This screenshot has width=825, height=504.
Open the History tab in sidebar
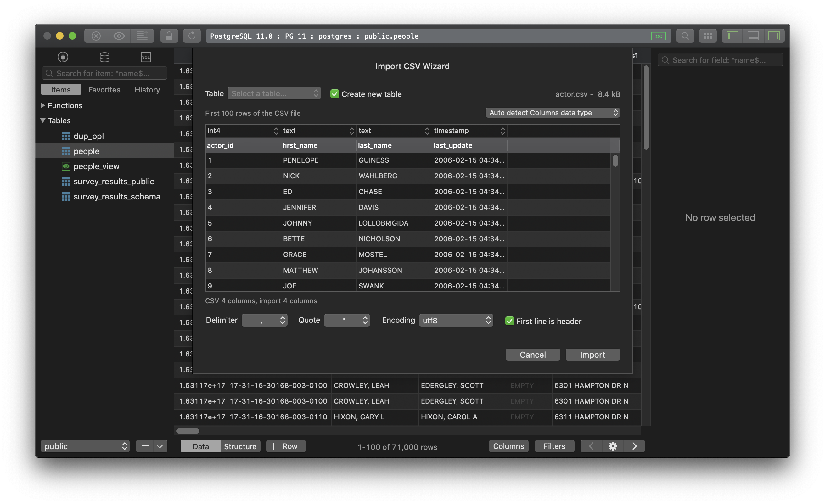[x=147, y=89]
